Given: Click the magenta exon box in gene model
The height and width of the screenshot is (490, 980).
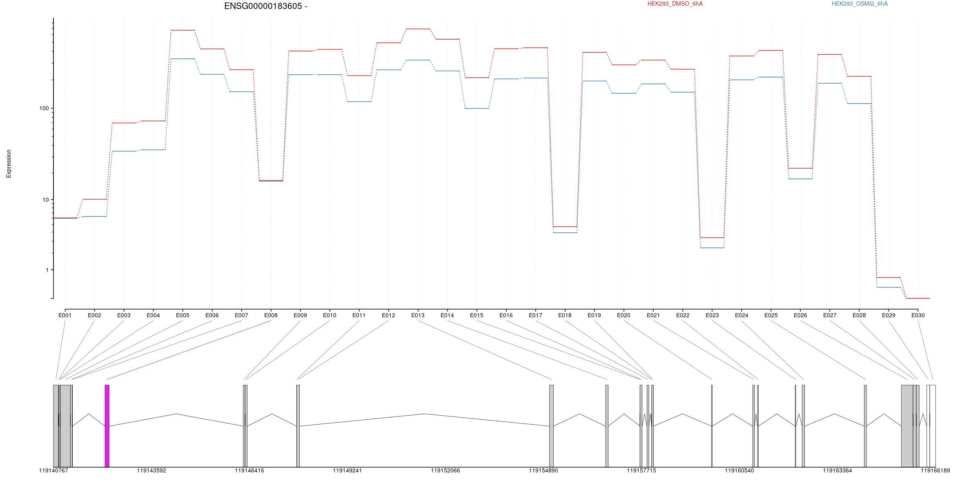Looking at the screenshot, I should click(107, 426).
